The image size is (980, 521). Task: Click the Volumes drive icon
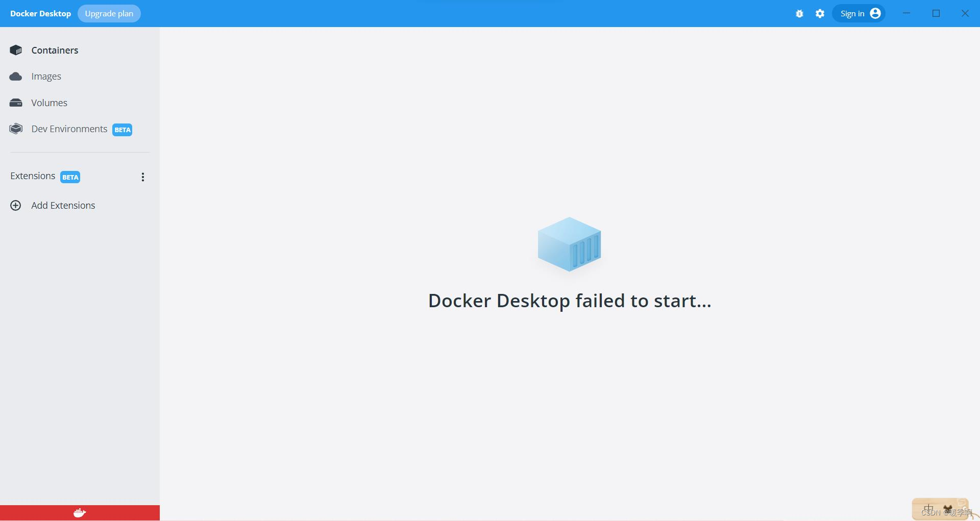16,103
